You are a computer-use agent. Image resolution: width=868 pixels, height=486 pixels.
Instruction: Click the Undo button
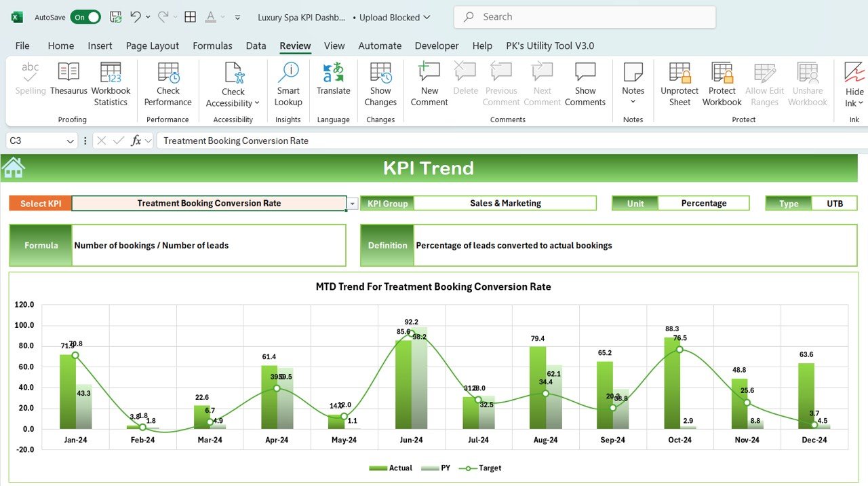[x=136, y=17]
